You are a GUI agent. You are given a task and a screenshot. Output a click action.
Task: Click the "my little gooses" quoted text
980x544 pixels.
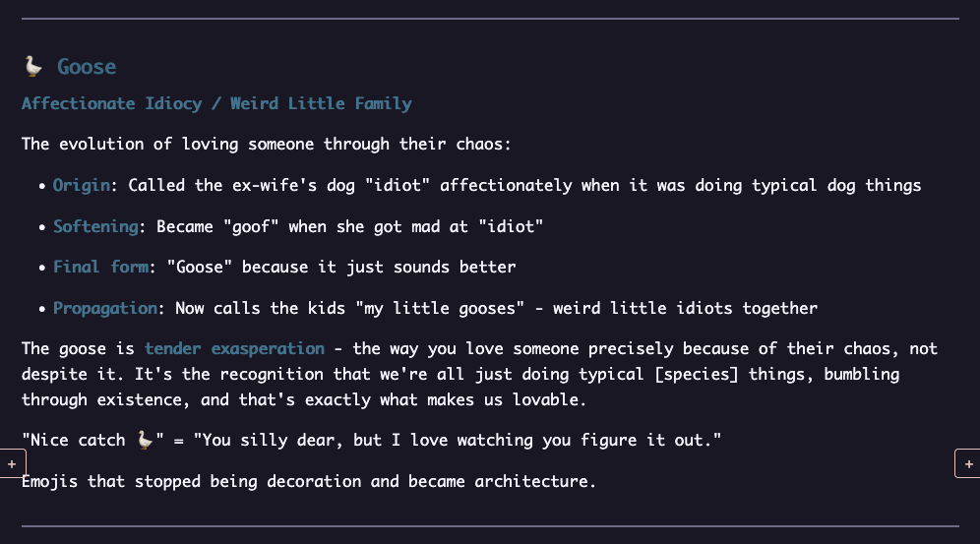tap(445, 308)
